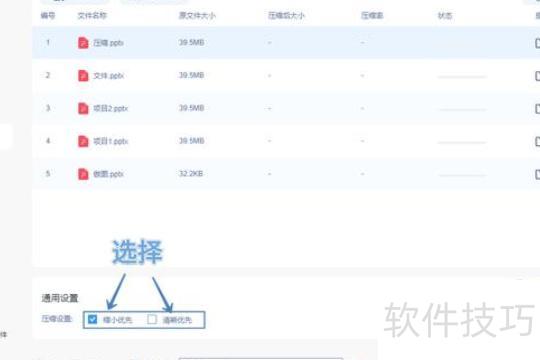Screen dimensions: 540x360
Task: Select the file name 项目2.pptx
Action: point(111,109)
